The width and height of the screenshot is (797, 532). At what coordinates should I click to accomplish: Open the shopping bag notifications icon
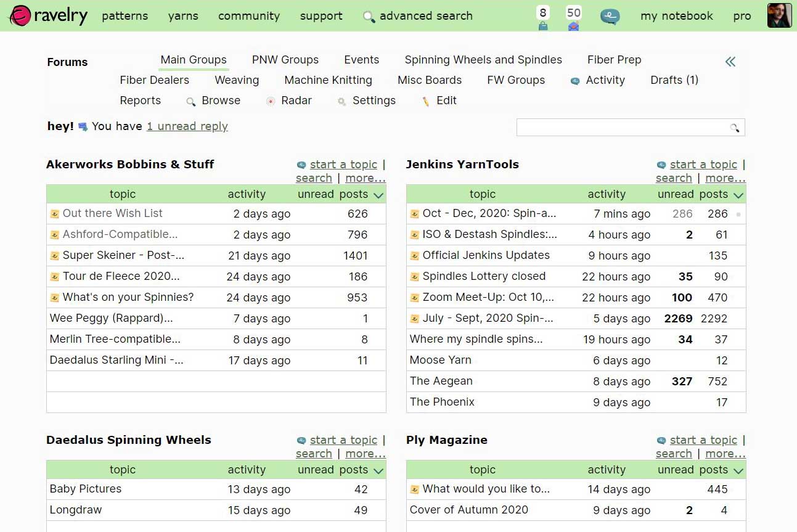point(542,26)
